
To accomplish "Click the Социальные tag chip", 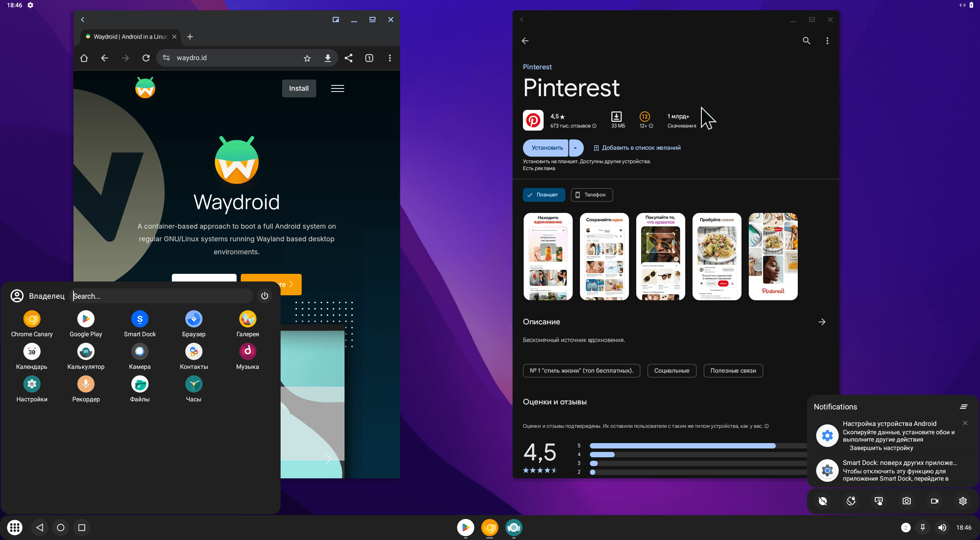I will (x=671, y=371).
